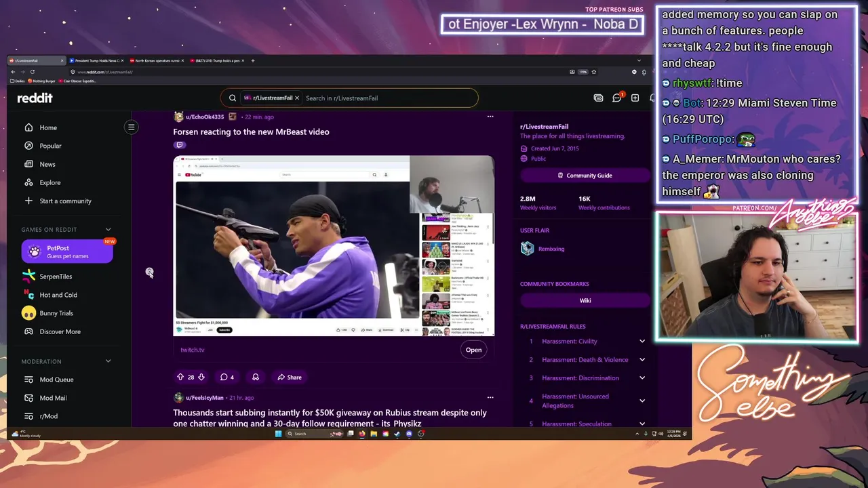
Task: Click the Reddit logo
Action: (x=35, y=98)
